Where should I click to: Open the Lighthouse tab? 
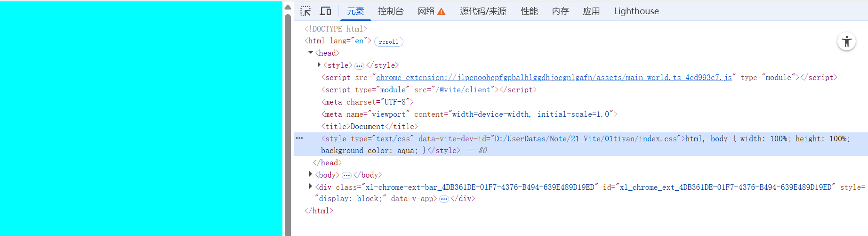click(636, 11)
